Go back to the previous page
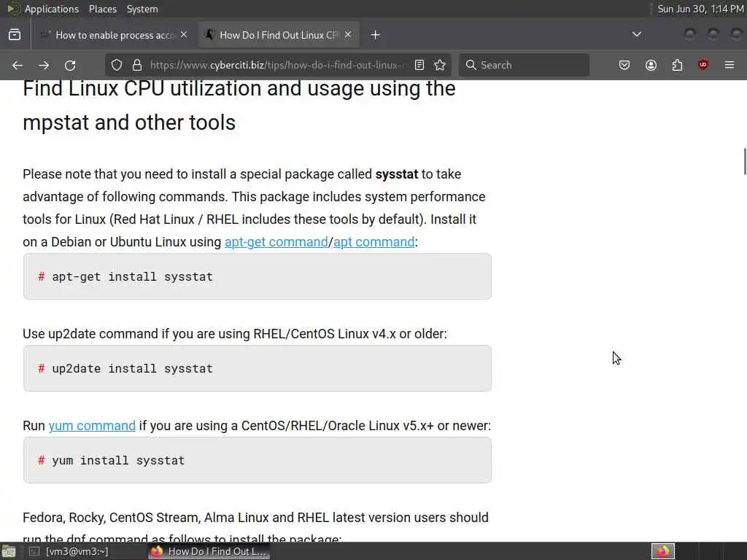The width and height of the screenshot is (747, 560). click(18, 65)
